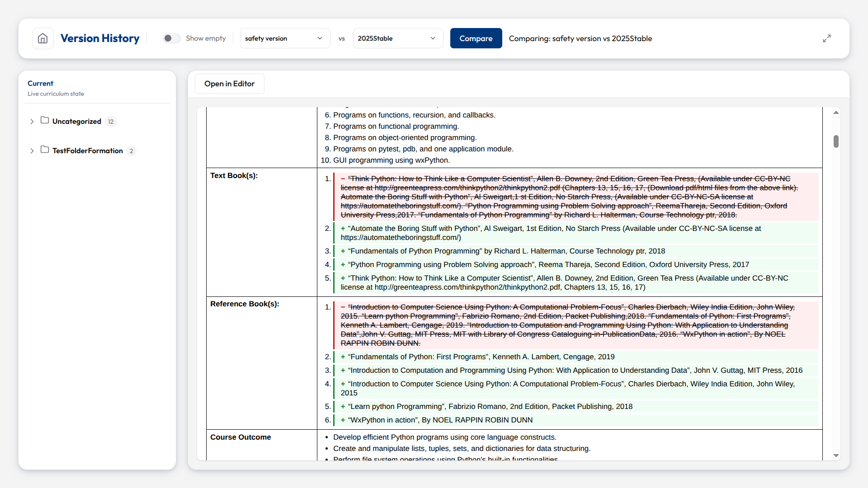Click Open in Editor button

point(229,84)
